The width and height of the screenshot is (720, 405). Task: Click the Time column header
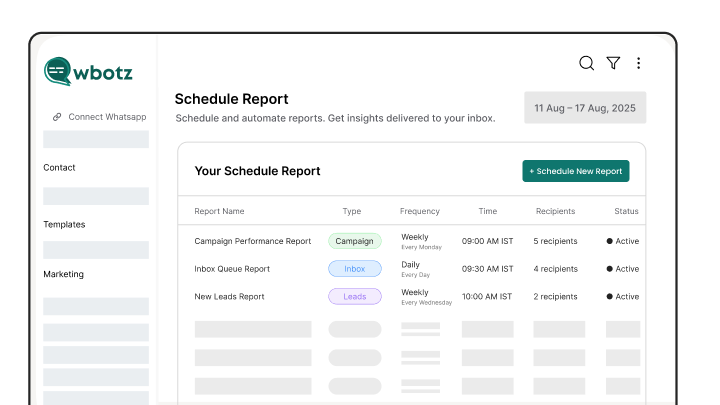[488, 211]
